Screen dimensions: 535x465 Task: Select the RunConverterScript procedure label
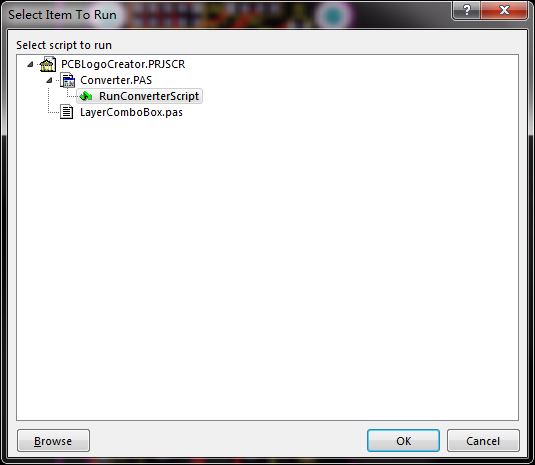pos(149,96)
